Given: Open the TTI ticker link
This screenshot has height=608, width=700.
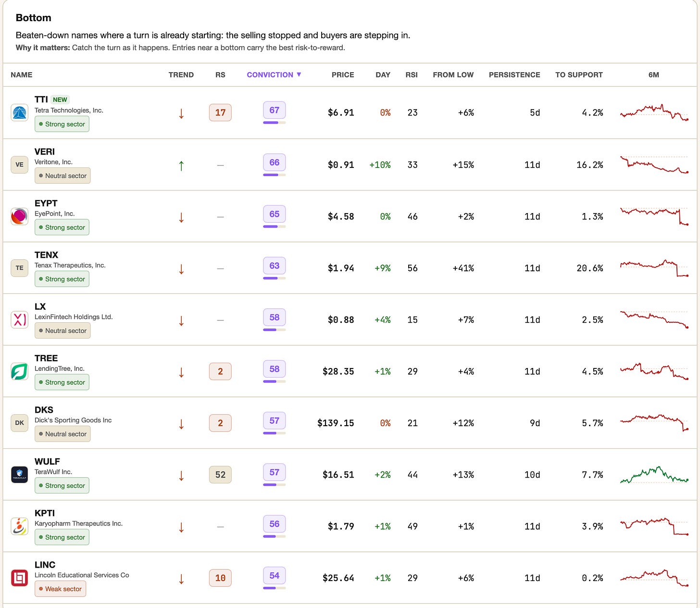Looking at the screenshot, I should point(41,100).
